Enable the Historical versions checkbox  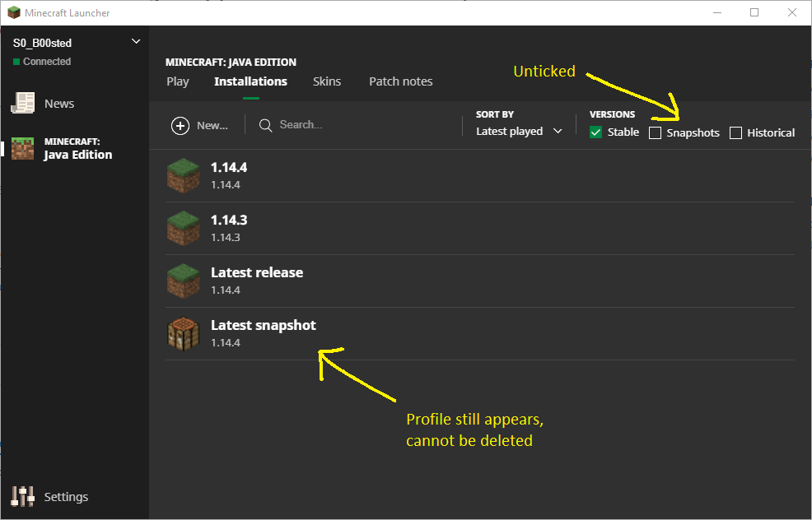point(735,133)
